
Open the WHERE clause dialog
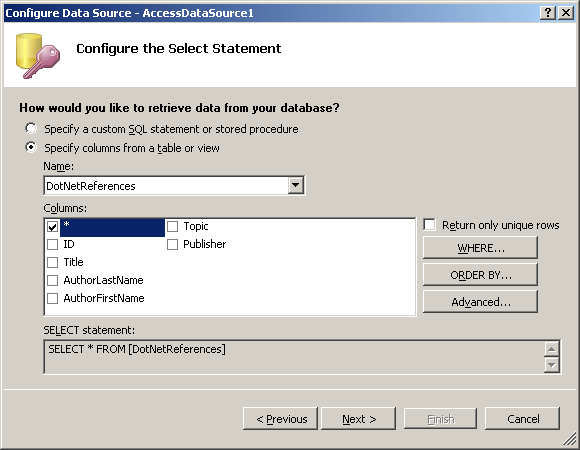pyautogui.click(x=480, y=248)
